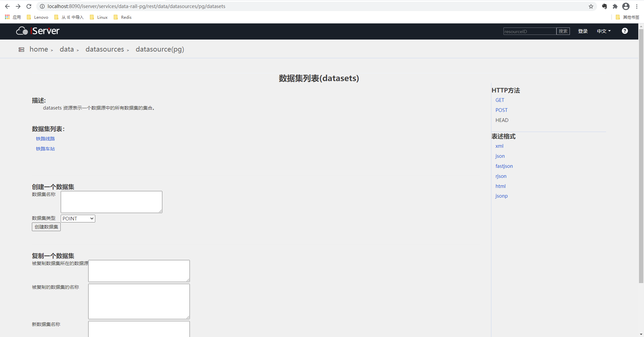Click the page info icon in the address bar

click(42, 6)
